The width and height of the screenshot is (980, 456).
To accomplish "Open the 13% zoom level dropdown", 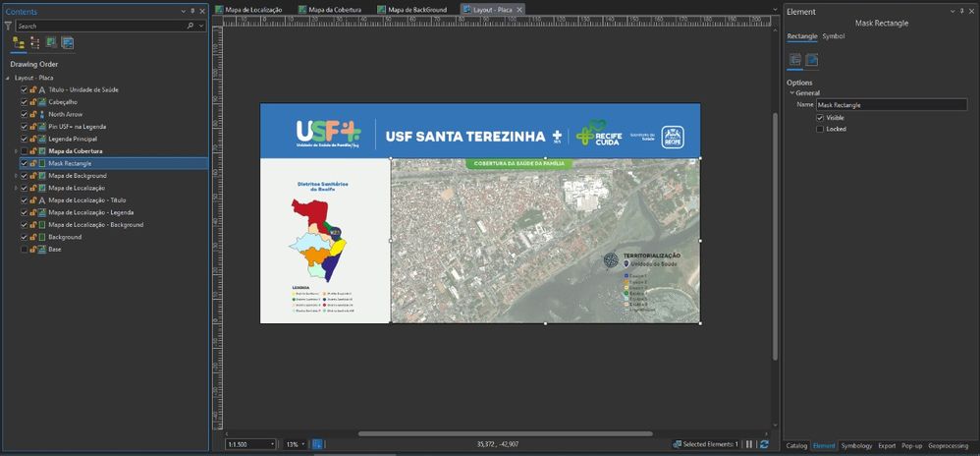I will (304, 444).
